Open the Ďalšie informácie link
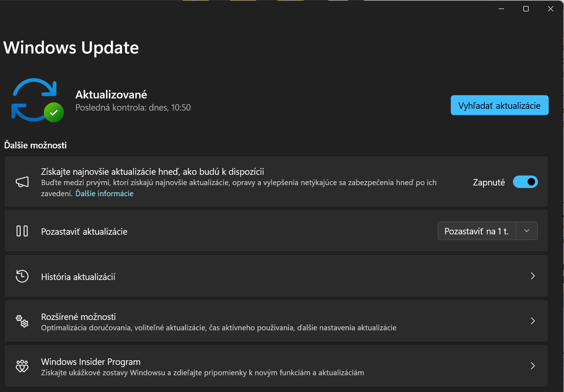 coord(104,193)
